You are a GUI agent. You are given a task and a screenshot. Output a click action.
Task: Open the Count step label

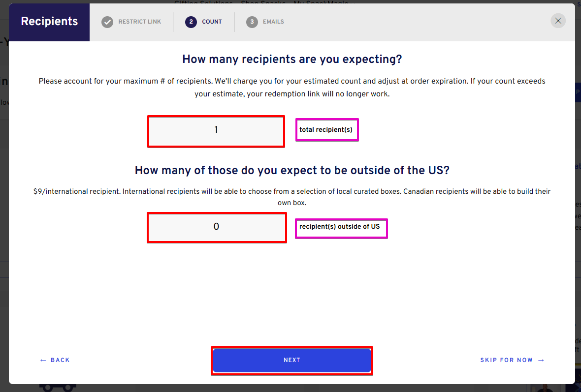212,22
